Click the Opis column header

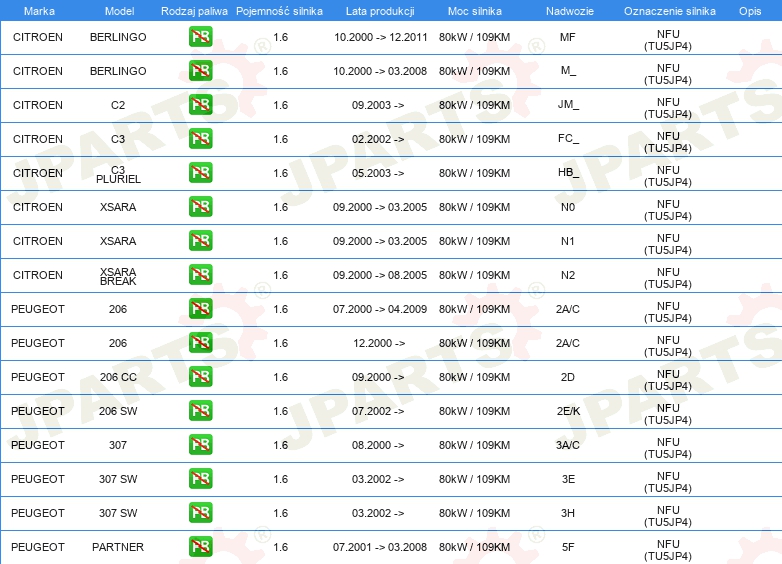750,11
